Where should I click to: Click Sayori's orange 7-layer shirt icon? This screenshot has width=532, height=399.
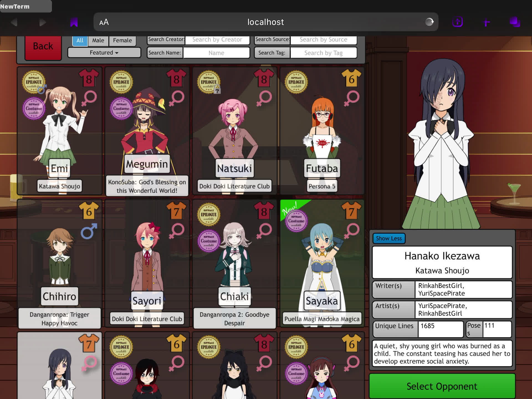pos(176,211)
